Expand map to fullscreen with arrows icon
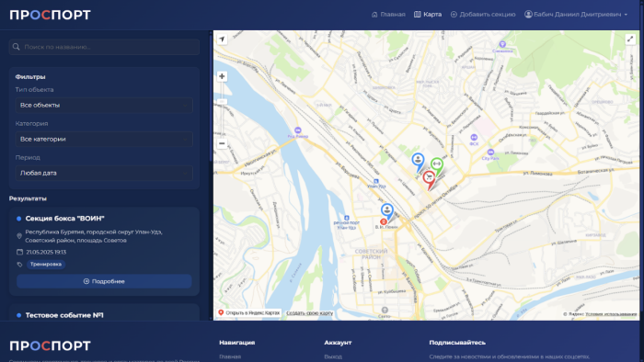644x362 pixels. 630,40
